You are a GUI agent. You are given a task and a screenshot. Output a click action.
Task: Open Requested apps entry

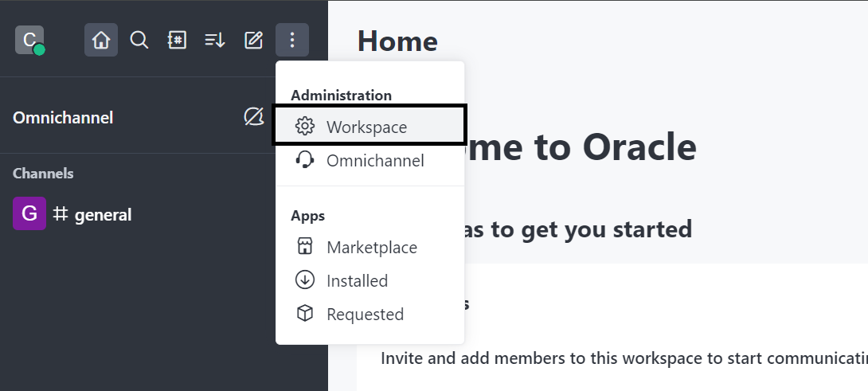click(369, 314)
